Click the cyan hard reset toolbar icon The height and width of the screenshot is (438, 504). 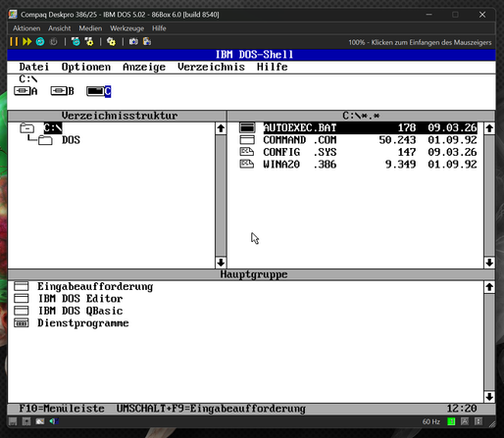[x=40, y=42]
